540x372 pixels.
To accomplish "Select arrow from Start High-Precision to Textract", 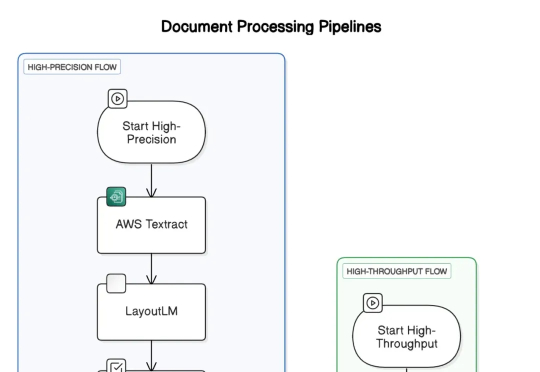I will (x=152, y=180).
